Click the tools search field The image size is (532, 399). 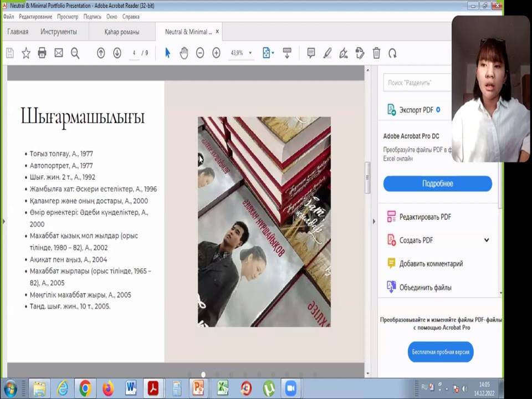coord(416,83)
